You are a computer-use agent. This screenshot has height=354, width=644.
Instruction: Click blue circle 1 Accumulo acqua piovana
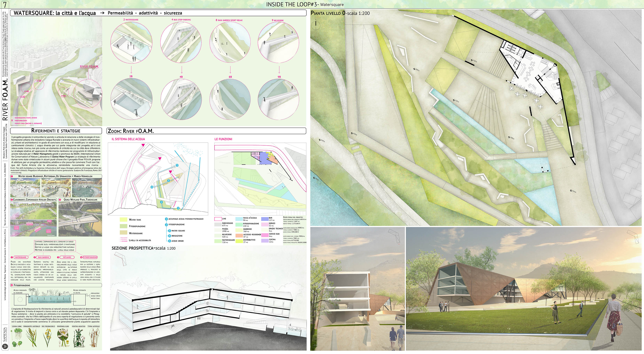click(x=166, y=219)
